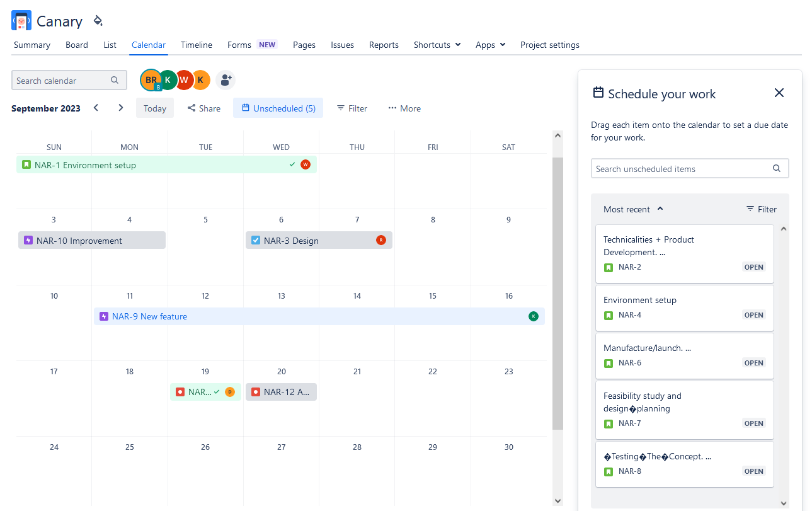Screen dimensions: 812x511
Task: Click the checked checkbox on NAR-3 Design
Action: click(255, 240)
